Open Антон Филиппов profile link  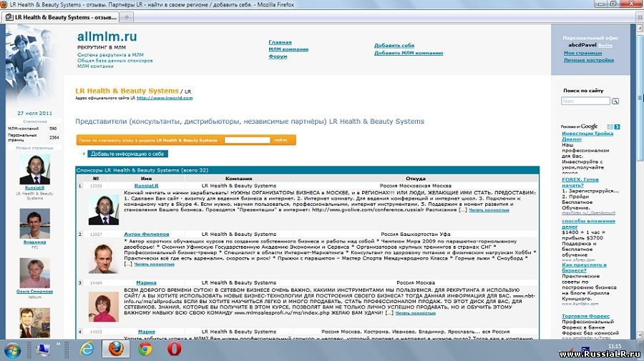146,234
